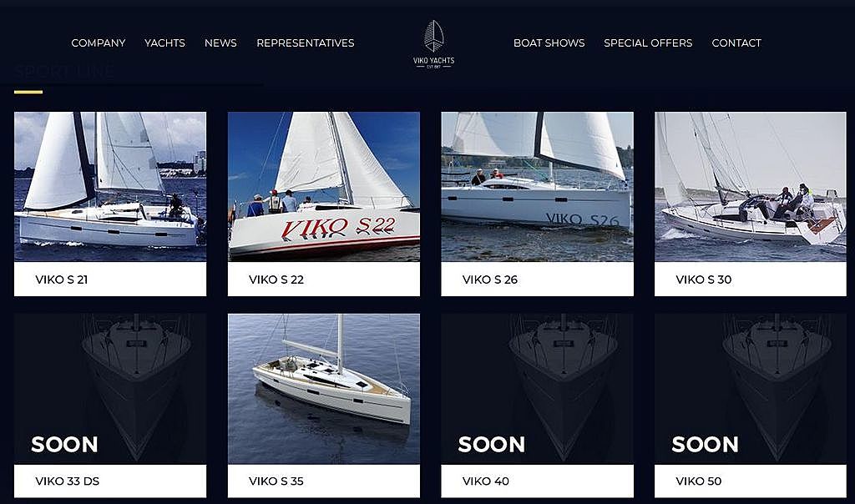855x504 pixels.
Task: Click the VIKO 33 DS title label
Action: tap(67, 481)
